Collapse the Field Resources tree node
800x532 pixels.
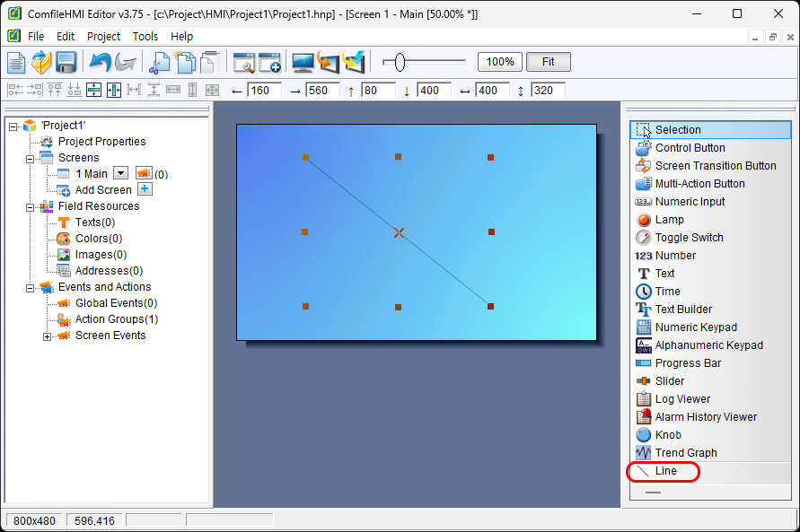click(x=31, y=207)
